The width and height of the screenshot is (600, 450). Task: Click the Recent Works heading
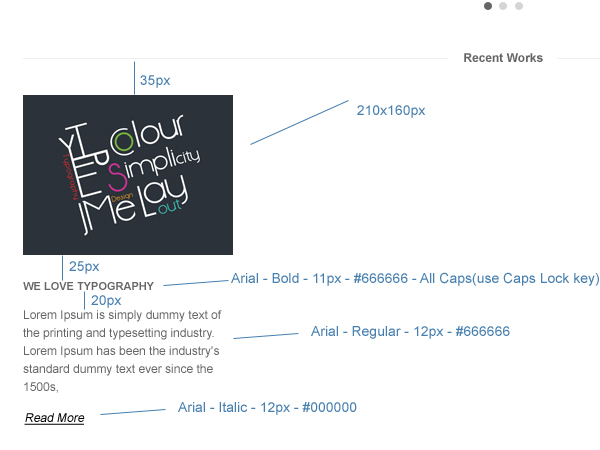point(503,58)
